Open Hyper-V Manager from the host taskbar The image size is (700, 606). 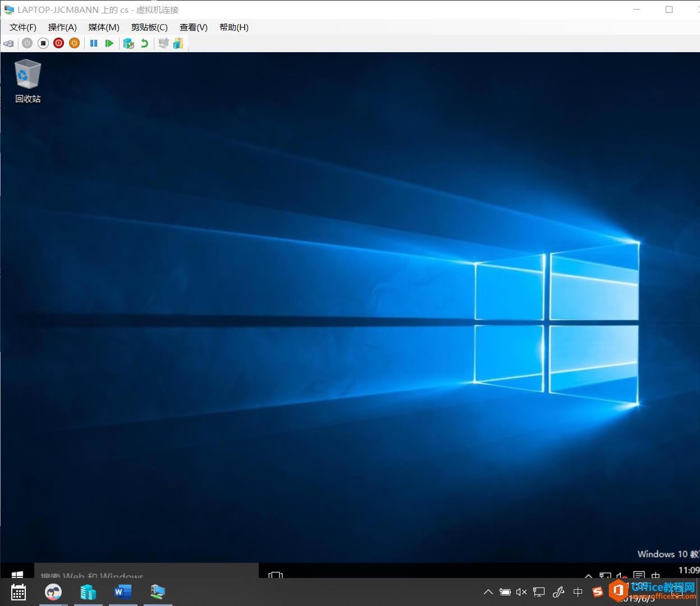tap(88, 592)
